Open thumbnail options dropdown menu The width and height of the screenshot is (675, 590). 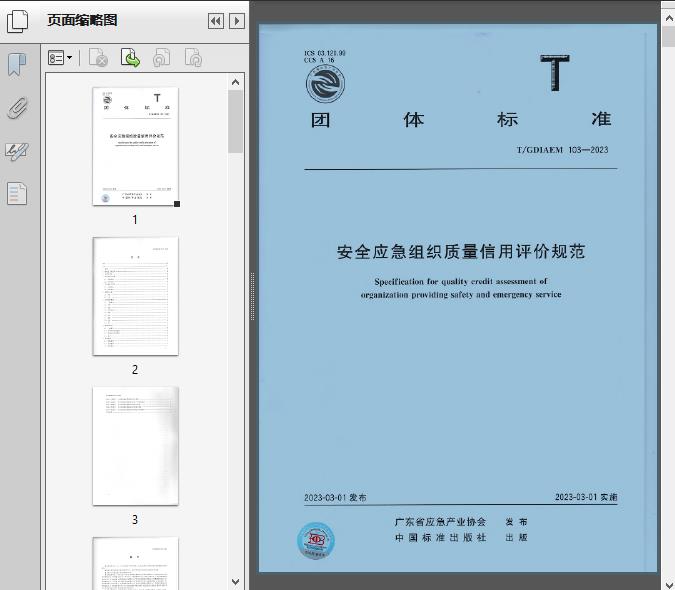point(60,58)
